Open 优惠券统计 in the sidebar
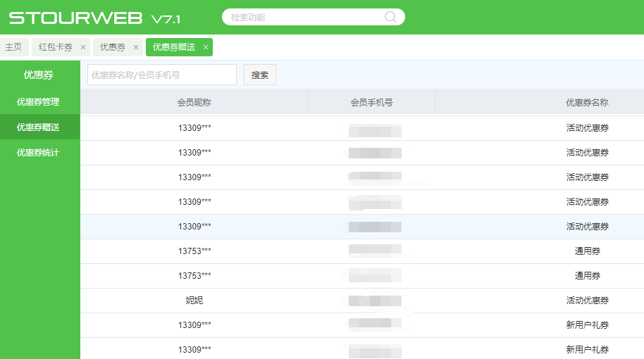Screen dimensions: 644x359 pyautogui.click(x=38, y=153)
